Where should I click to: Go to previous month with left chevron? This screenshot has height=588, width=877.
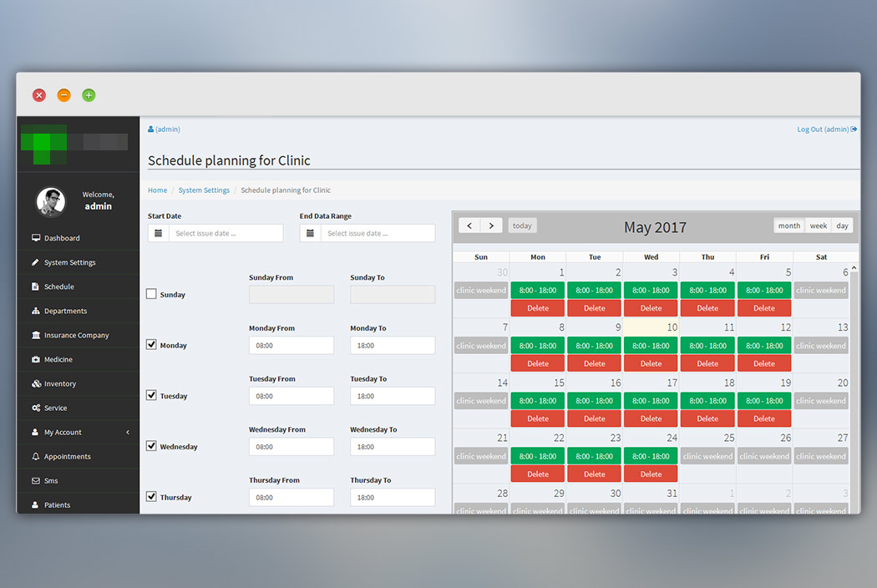click(x=469, y=226)
